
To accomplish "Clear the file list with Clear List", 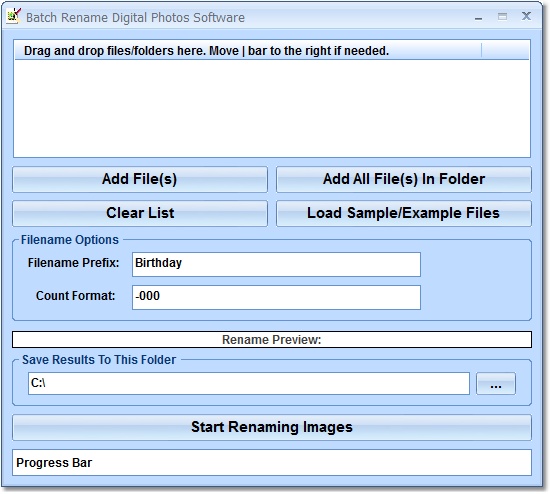I will pos(140,213).
